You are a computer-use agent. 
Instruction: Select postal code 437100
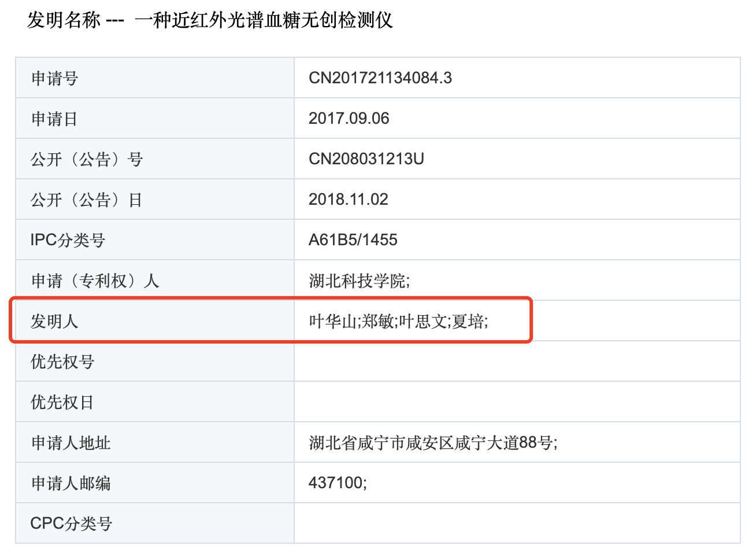pos(338,483)
